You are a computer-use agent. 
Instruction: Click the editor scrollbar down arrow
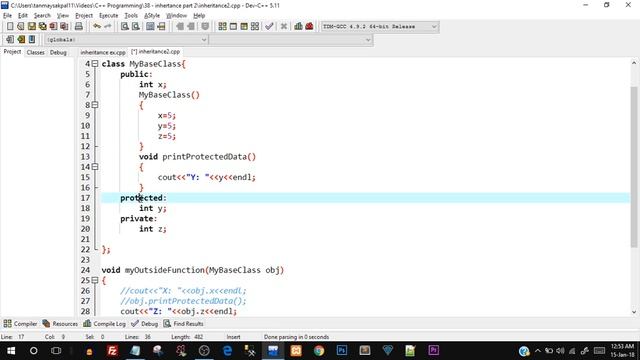pyautogui.click(x=634, y=312)
